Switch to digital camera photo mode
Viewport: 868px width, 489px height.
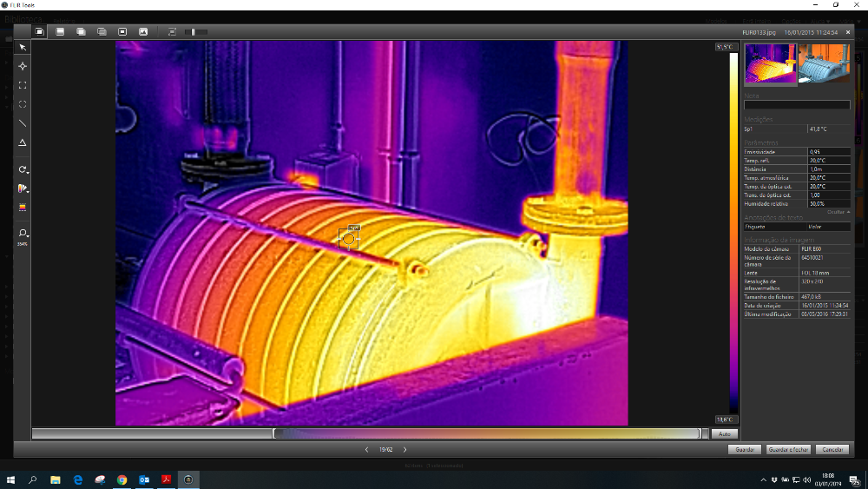(x=143, y=32)
